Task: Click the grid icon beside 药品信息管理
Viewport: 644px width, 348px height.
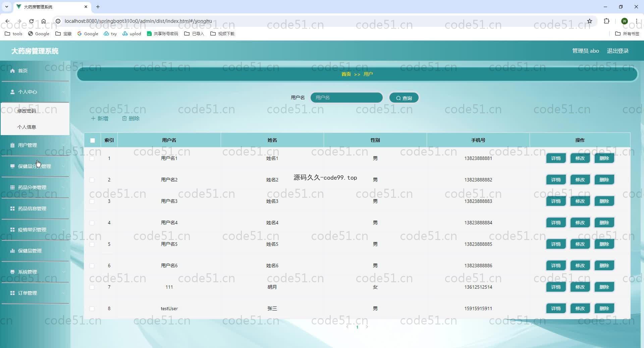Action: tap(12, 209)
